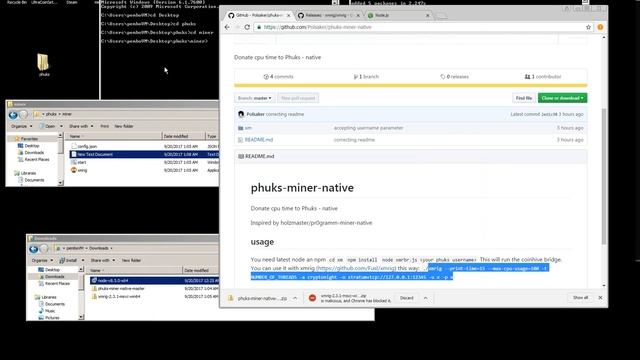This screenshot has height=360, width=640.
Task: Open Share with menu in the miner window
Action: [81, 126]
